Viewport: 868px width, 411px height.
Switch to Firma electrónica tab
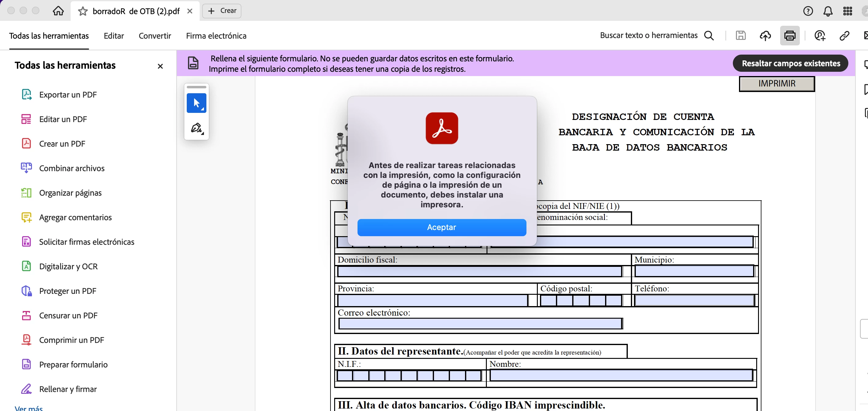(x=216, y=36)
